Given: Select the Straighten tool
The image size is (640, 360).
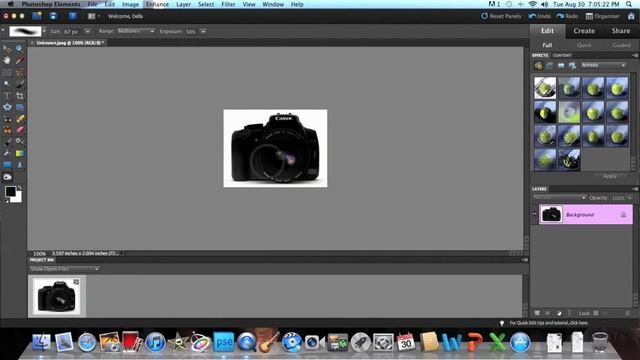Looking at the screenshot, I should (x=19, y=107).
